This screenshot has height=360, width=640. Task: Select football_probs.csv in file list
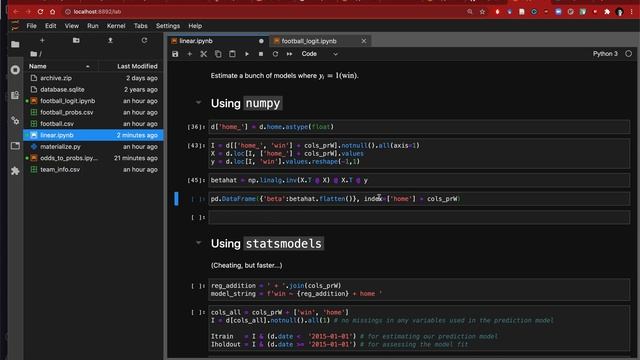pos(93,112)
